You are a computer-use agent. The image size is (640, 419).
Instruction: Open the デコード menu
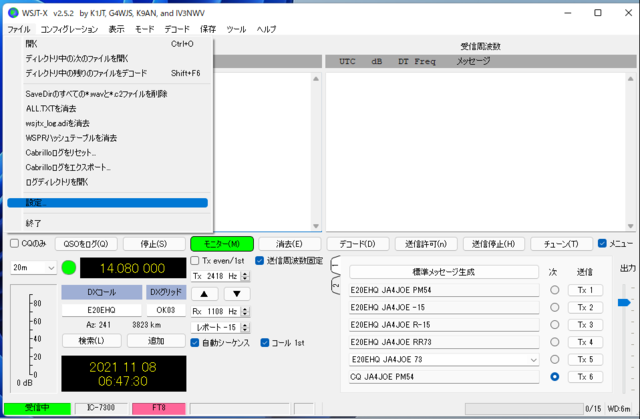coord(177,29)
